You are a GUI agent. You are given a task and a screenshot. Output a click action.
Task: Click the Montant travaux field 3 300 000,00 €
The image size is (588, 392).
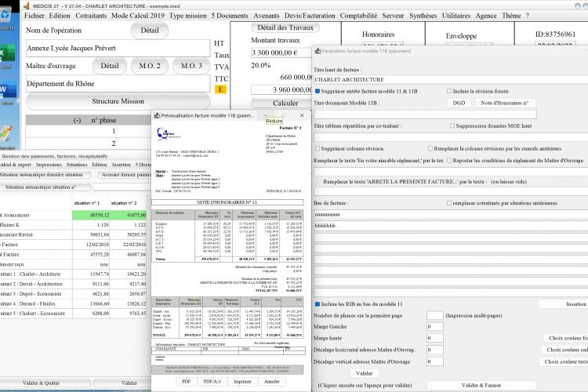point(281,53)
